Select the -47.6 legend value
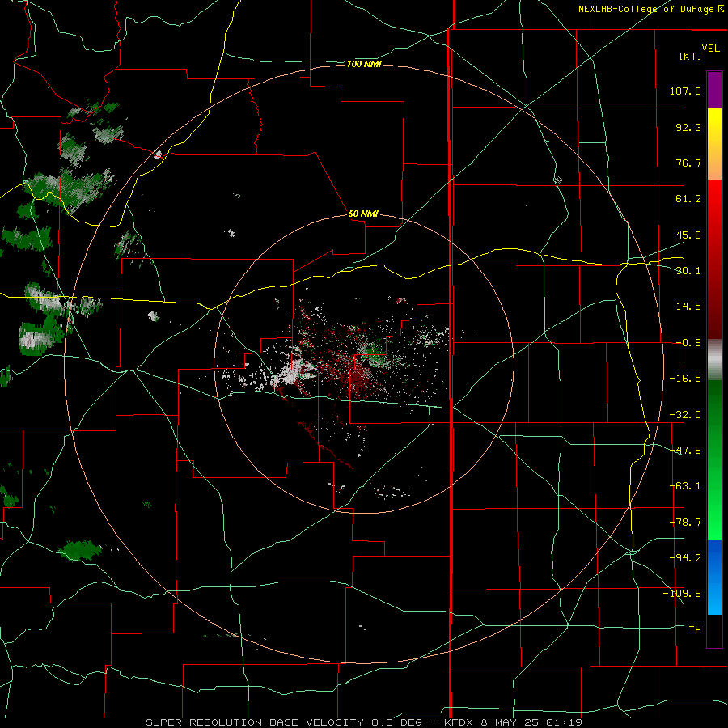Image resolution: width=728 pixels, height=728 pixels. [685, 451]
